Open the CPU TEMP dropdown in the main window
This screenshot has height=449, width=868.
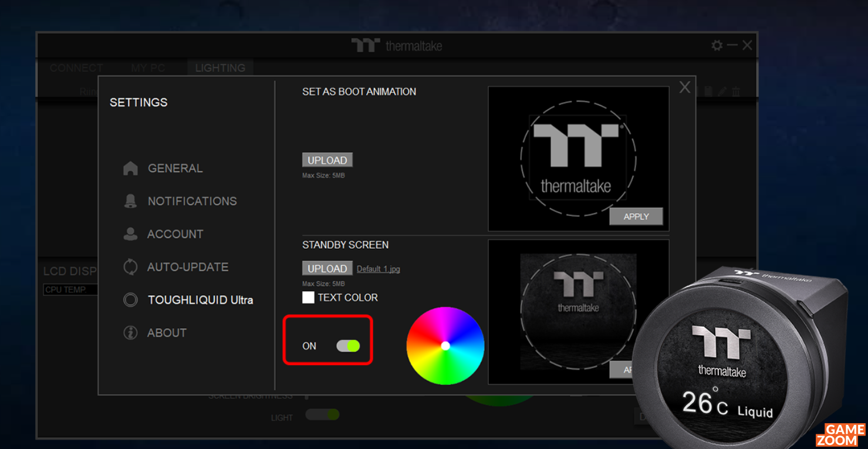point(71,289)
